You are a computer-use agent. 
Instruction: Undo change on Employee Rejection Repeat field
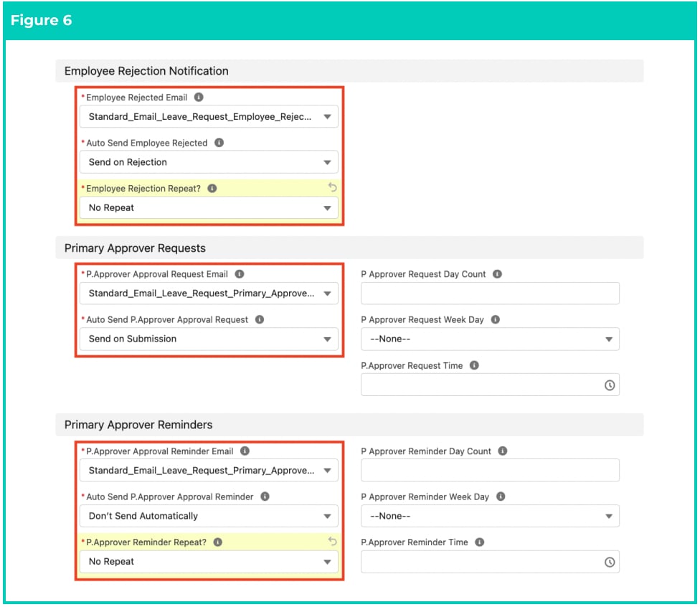[333, 187]
